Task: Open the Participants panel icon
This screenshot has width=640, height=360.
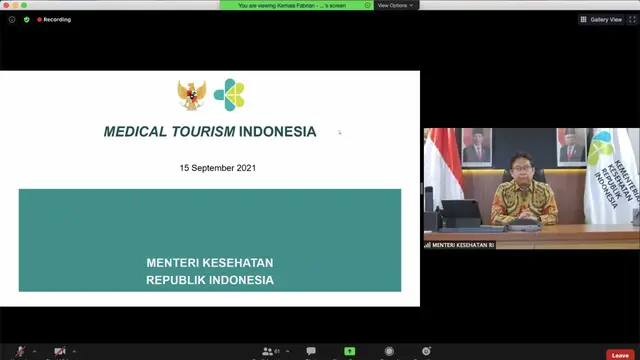Action: (268, 351)
